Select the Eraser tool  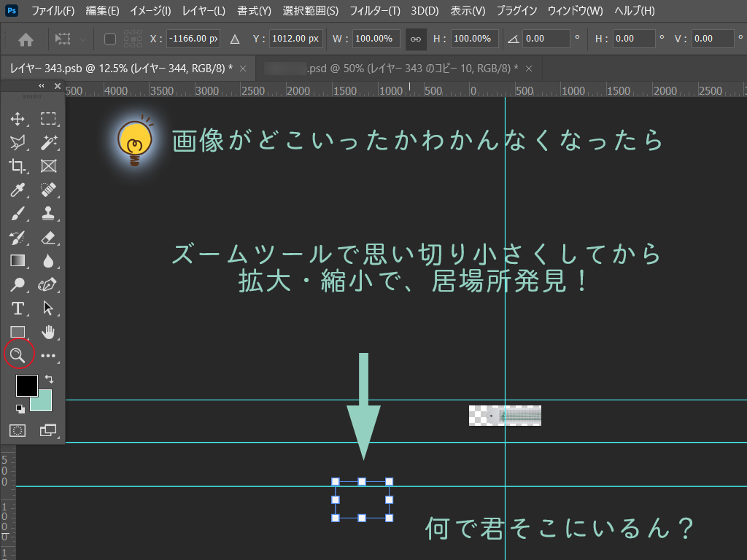(x=49, y=237)
